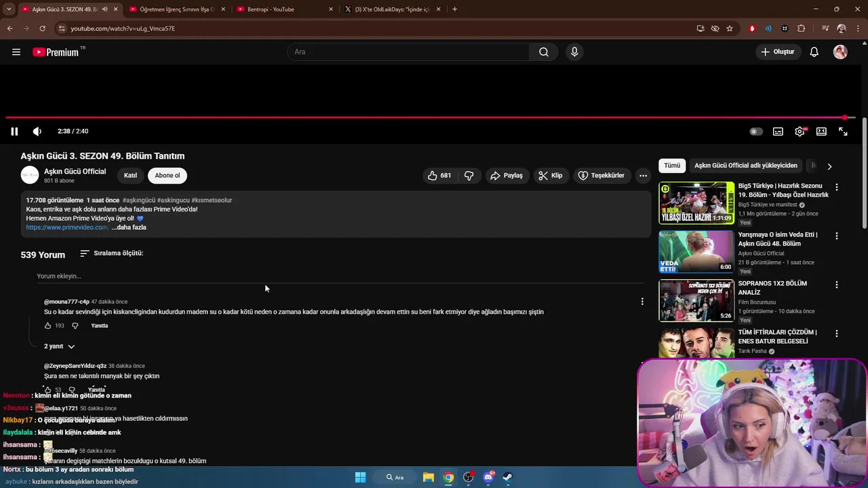Mute the video volume icon
This screenshot has width=868, height=488.
tap(37, 131)
